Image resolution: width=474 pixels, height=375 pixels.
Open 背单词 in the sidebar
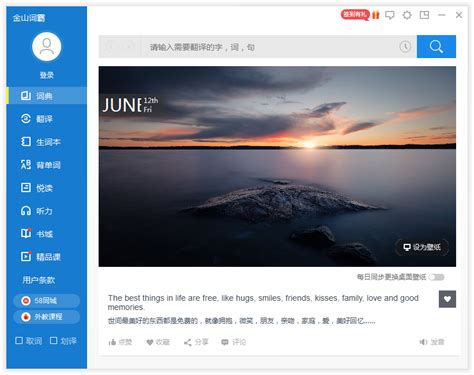tap(47, 165)
